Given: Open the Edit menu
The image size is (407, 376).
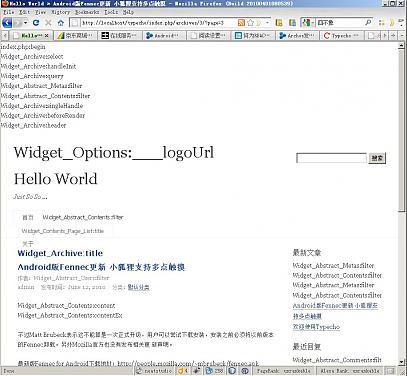Looking at the screenshot, I should 24,12.
